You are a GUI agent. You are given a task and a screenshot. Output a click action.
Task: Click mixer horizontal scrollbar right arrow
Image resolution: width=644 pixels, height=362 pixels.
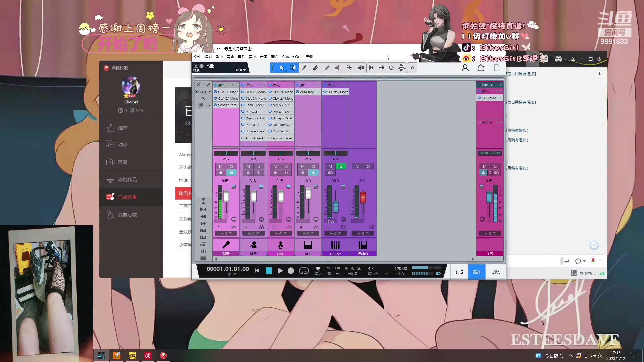[x=473, y=259]
